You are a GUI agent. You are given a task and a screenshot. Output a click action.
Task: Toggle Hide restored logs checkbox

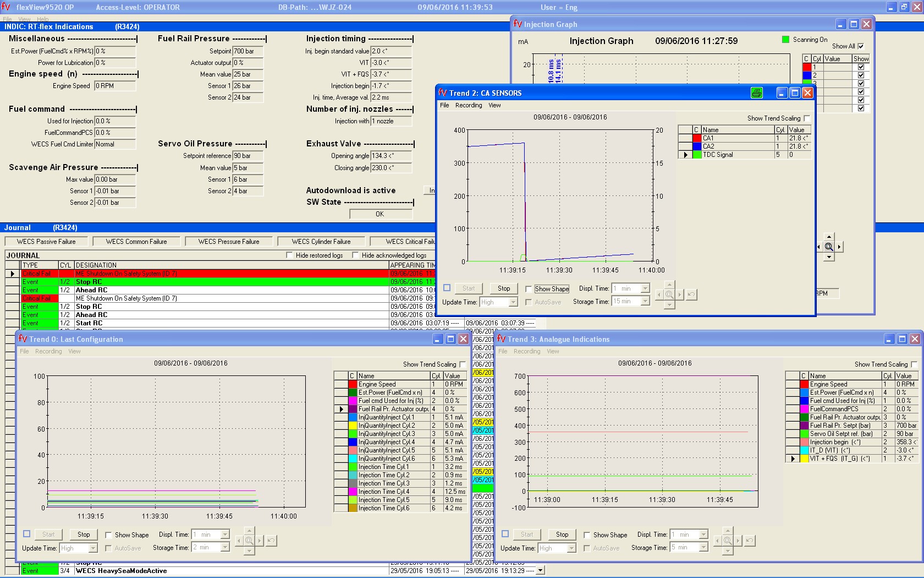point(290,255)
